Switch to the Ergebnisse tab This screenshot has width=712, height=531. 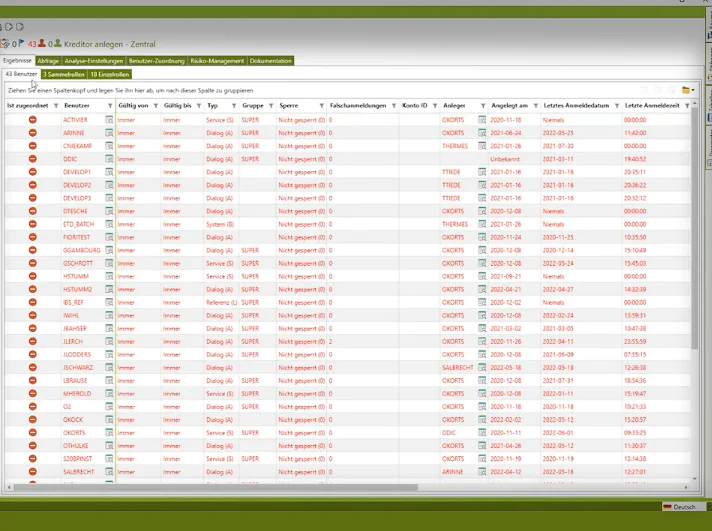pyautogui.click(x=17, y=60)
